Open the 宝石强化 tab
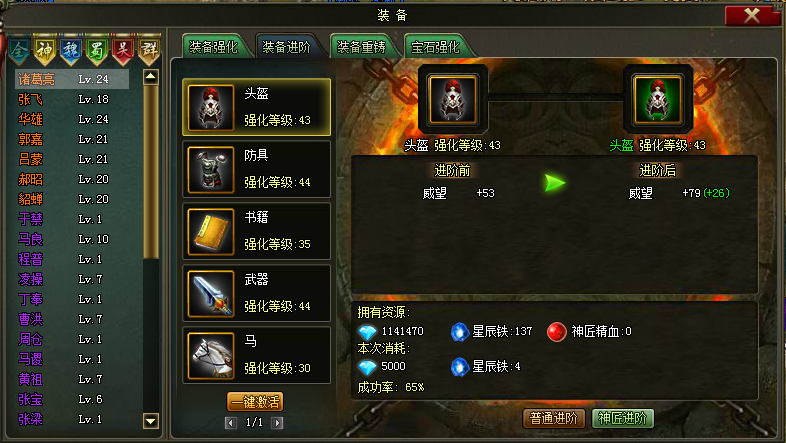Image resolution: width=786 pixels, height=443 pixels. click(437, 47)
